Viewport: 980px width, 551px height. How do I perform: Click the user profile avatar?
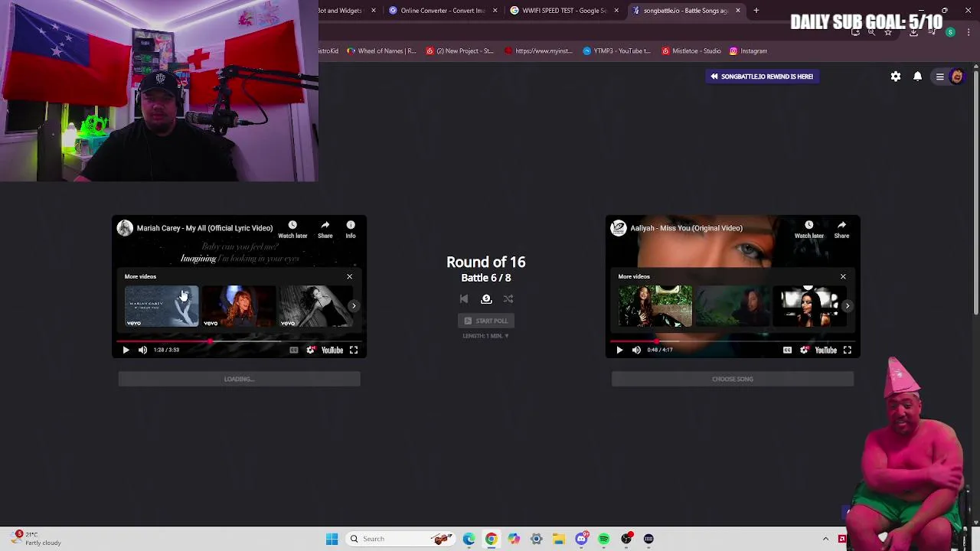(956, 77)
